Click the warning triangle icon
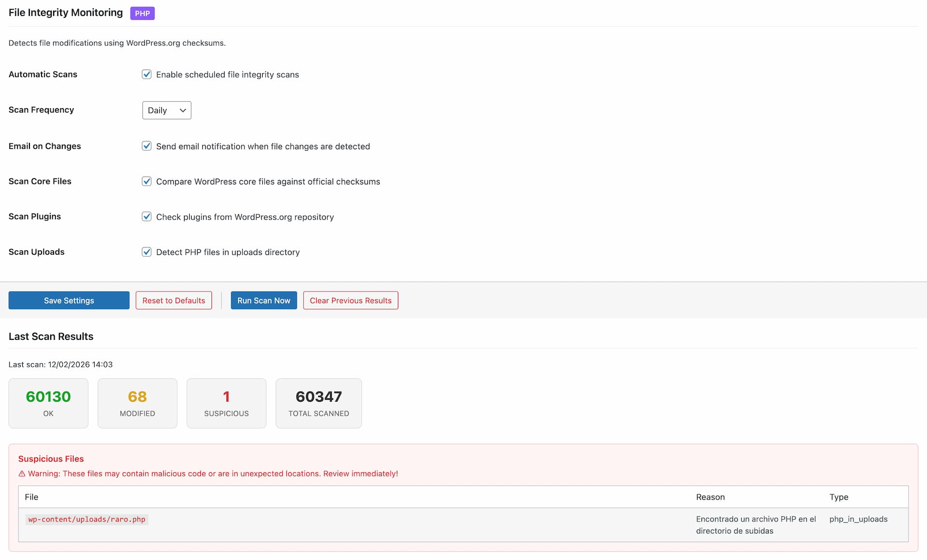Screen dimensions: 927x560 point(22,474)
